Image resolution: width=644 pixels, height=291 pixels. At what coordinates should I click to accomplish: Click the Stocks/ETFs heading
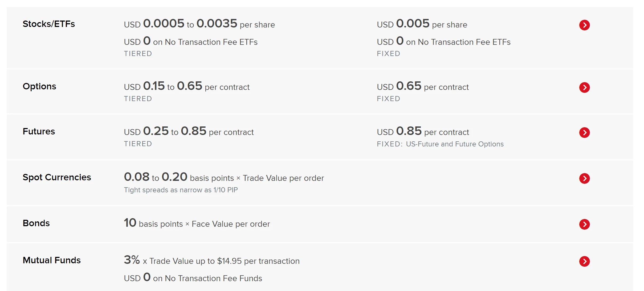pos(49,24)
